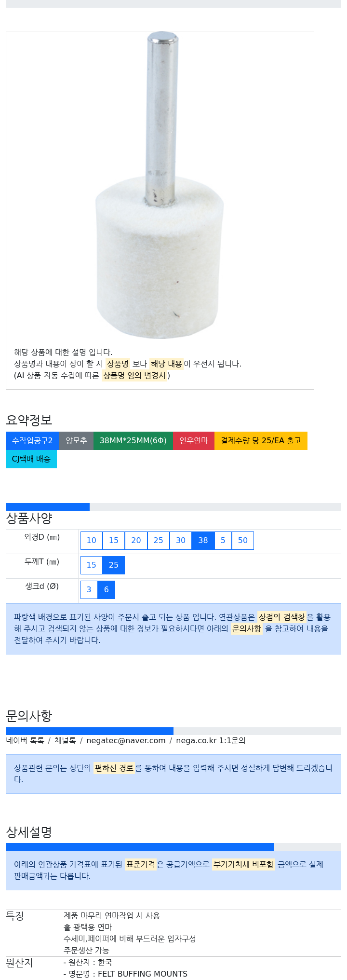Select the highlighted 38 diameter option
This screenshot has height=980, width=347.
coord(203,540)
